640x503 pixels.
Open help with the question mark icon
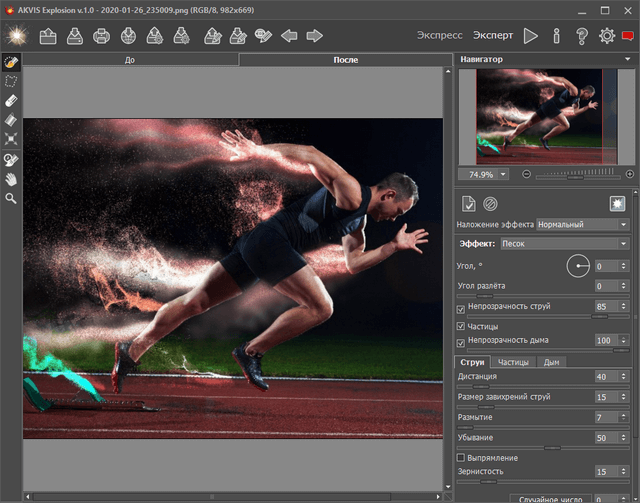[x=581, y=36]
